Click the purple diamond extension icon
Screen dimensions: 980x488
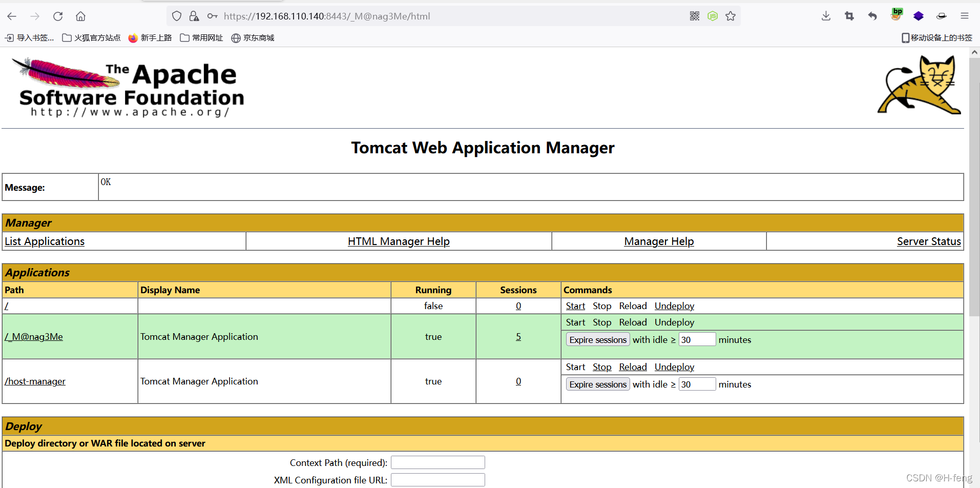[919, 16]
